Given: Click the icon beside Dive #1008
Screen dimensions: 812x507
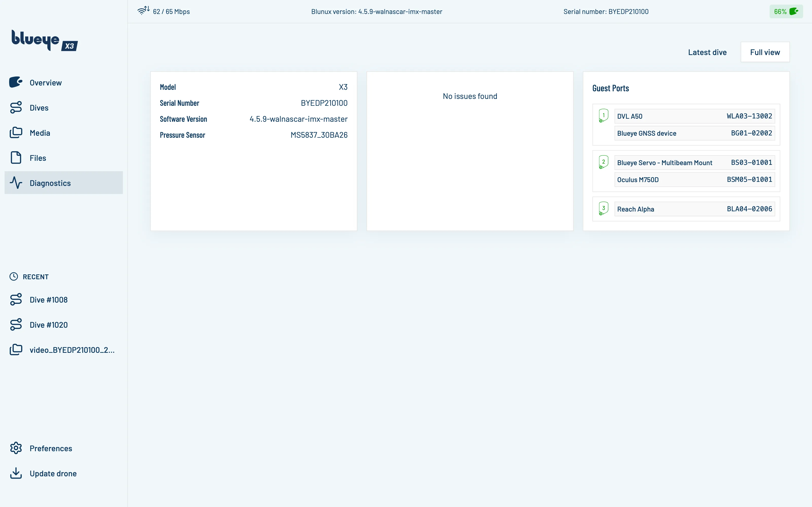Looking at the screenshot, I should click(16, 300).
